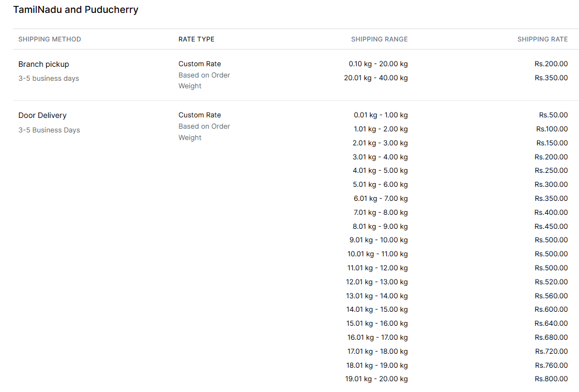
Task: Click the 3-5 business days text under Branch pickup
Action: pyautogui.click(x=48, y=79)
